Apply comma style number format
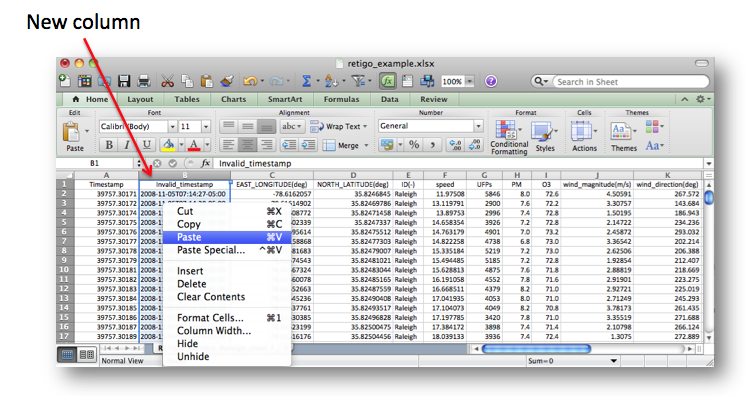This screenshot has height=396, width=745. 433,145
